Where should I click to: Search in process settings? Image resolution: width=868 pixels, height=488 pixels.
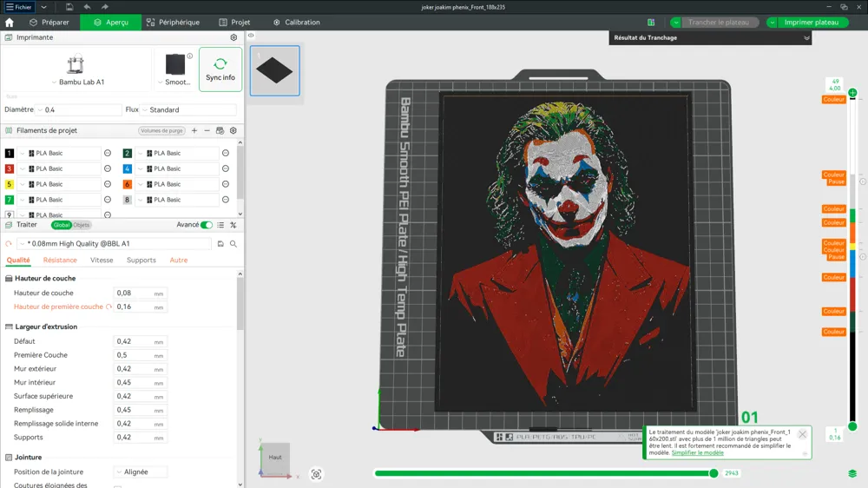(233, 244)
